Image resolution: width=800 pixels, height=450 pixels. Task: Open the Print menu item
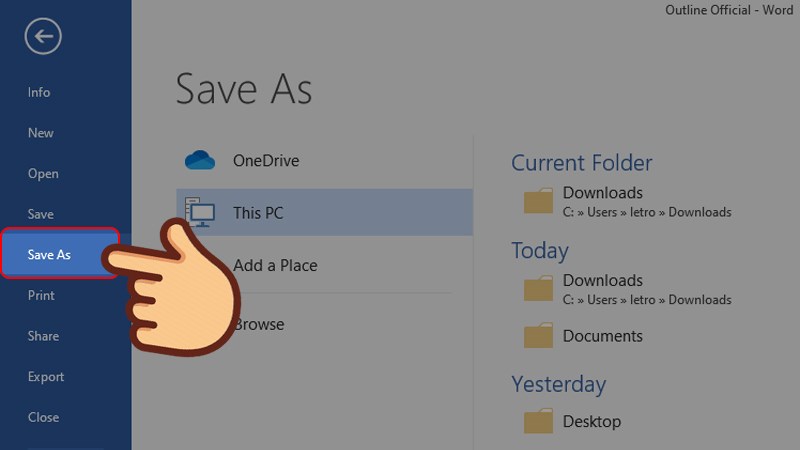click(x=41, y=296)
